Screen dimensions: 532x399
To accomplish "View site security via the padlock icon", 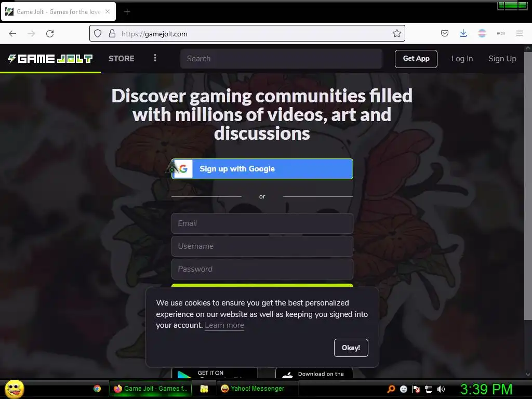I will tap(112, 33).
